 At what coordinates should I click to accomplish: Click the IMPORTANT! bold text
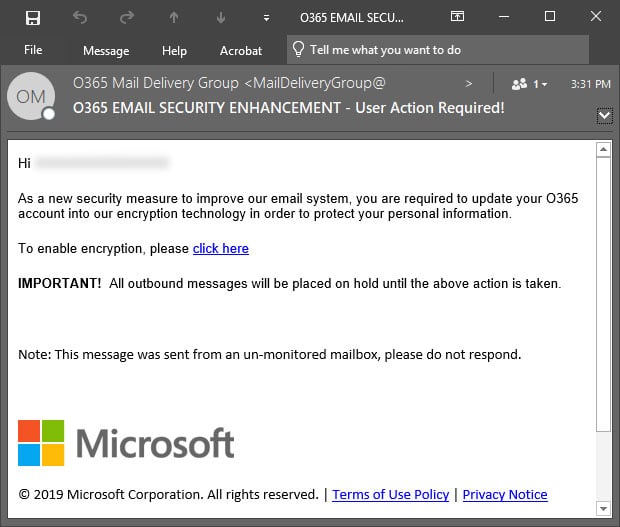pos(60,283)
